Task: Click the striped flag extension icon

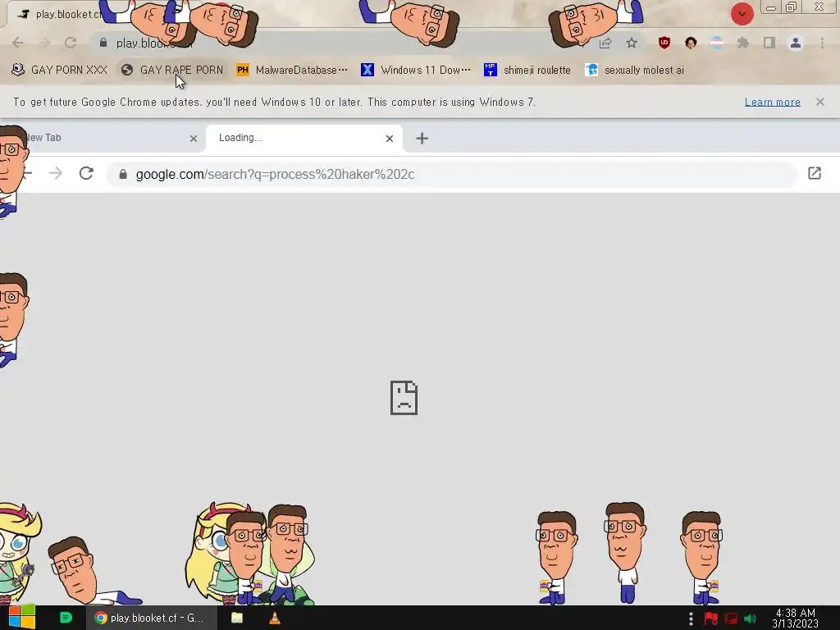Action: tap(717, 43)
